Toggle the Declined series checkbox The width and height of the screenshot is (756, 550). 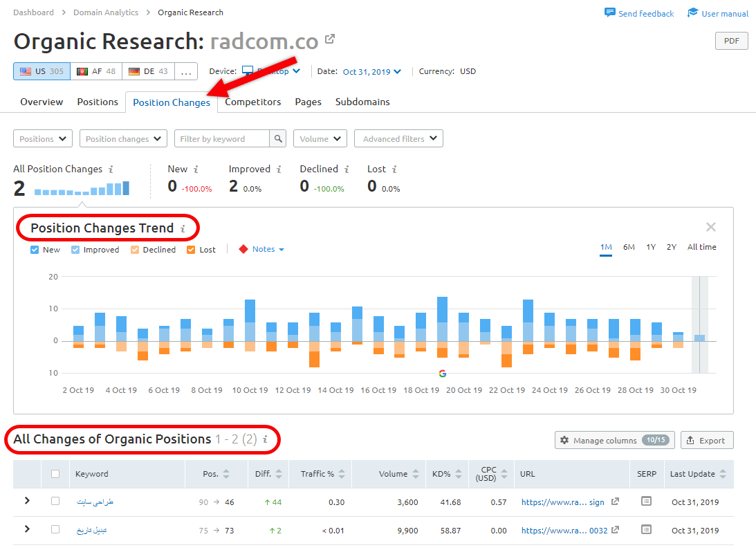[x=135, y=250]
